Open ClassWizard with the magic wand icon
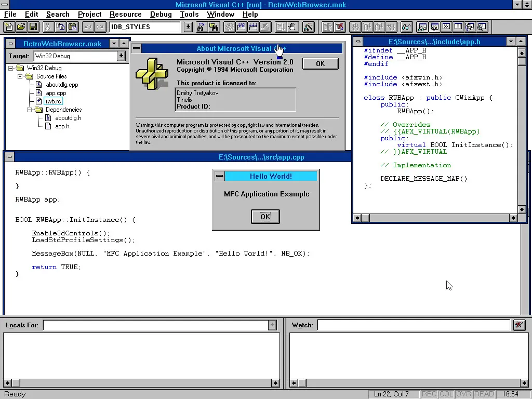Screen dimensions: 532x399 (x=309, y=27)
